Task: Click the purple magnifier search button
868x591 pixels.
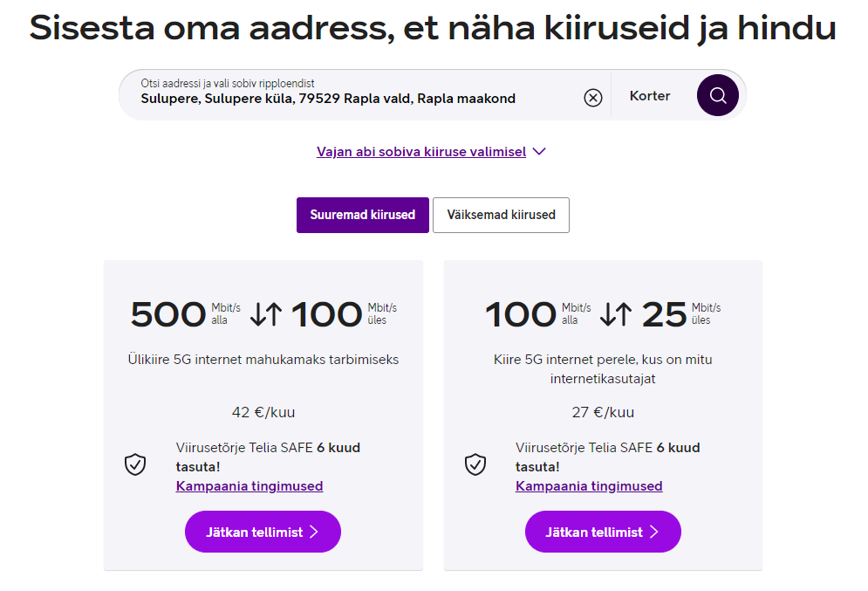Action: [x=717, y=95]
